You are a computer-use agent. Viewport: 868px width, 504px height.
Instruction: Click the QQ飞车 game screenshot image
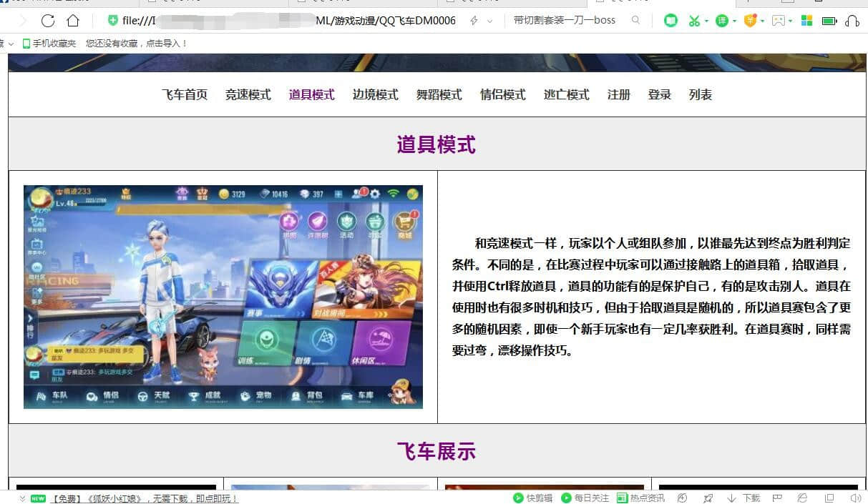[223, 297]
